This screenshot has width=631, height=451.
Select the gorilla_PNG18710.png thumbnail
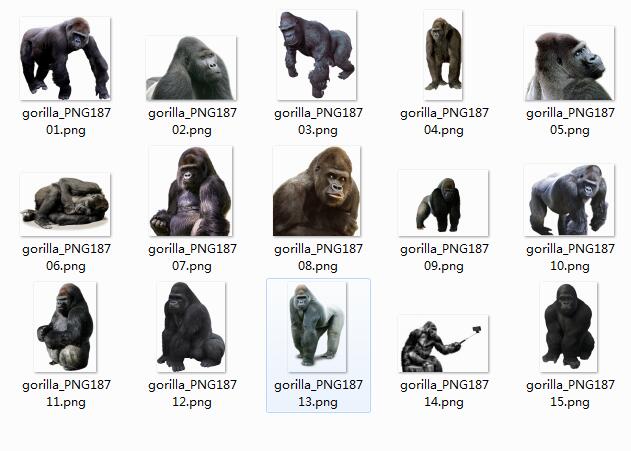click(569, 200)
